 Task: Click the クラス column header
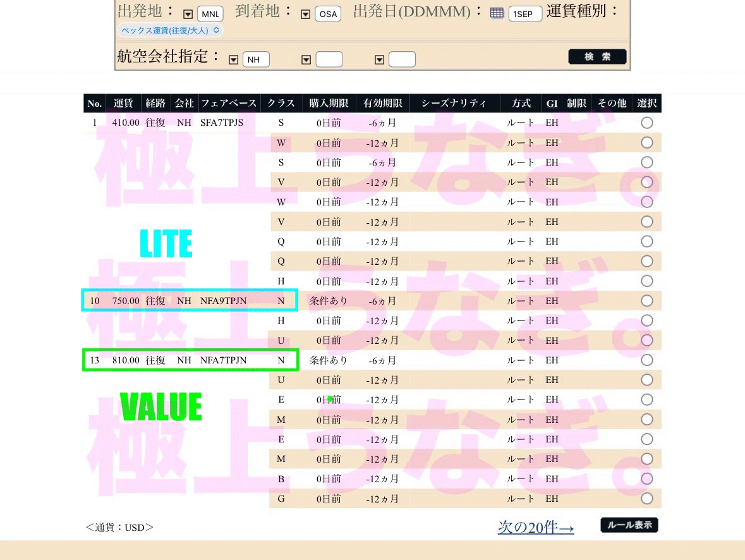[281, 103]
